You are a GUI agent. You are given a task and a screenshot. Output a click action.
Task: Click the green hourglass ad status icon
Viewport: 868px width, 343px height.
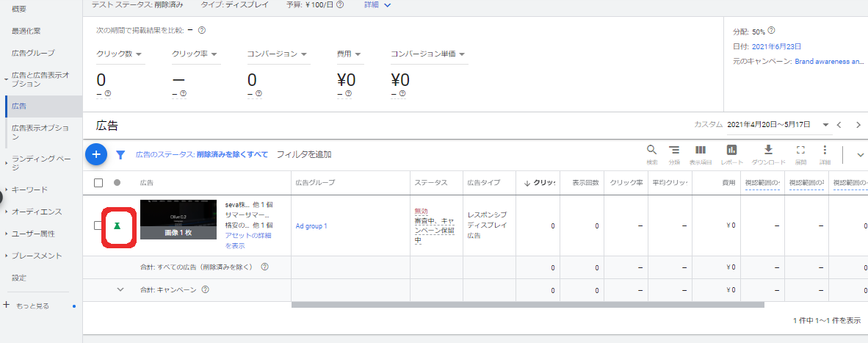pos(117,225)
